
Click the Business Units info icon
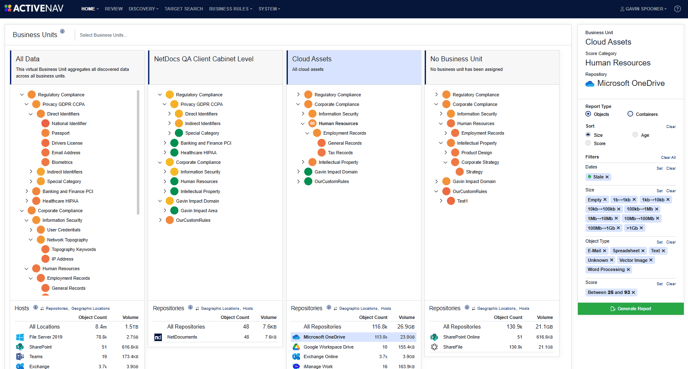click(x=62, y=32)
